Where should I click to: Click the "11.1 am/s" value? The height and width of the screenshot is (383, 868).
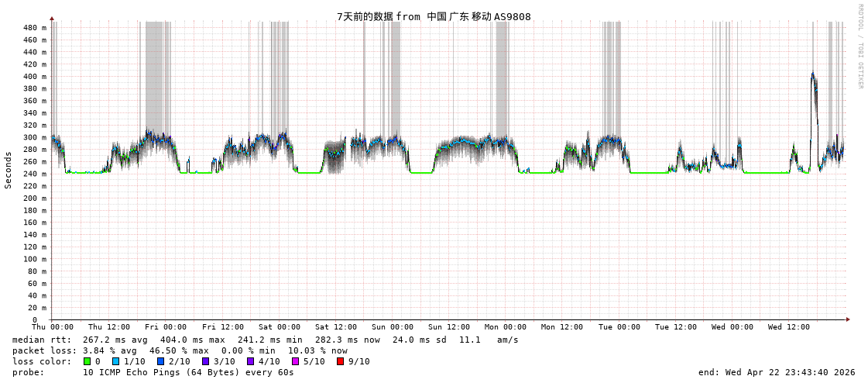489,340
